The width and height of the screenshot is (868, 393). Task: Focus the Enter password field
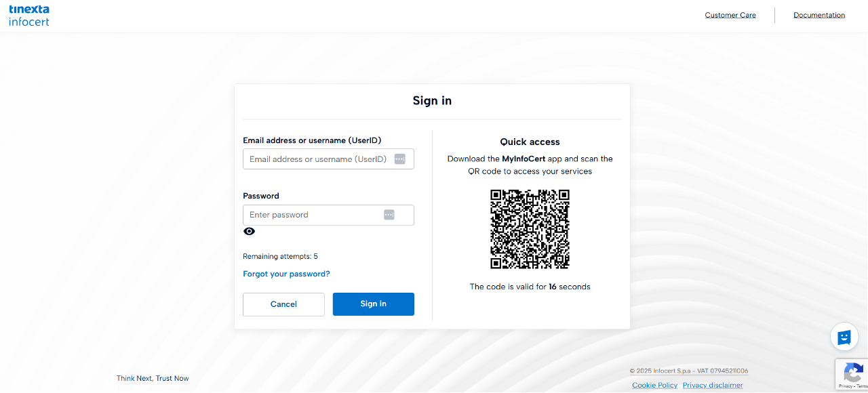[312, 215]
